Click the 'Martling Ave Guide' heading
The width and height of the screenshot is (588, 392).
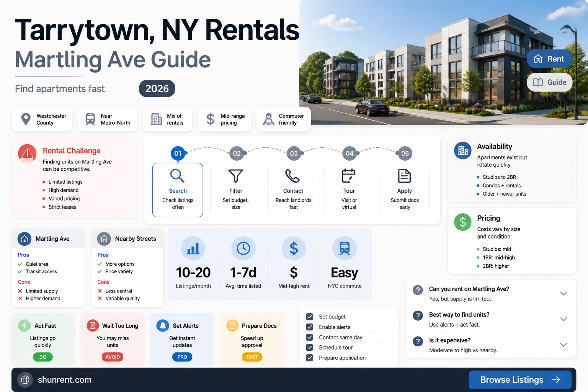click(x=113, y=60)
